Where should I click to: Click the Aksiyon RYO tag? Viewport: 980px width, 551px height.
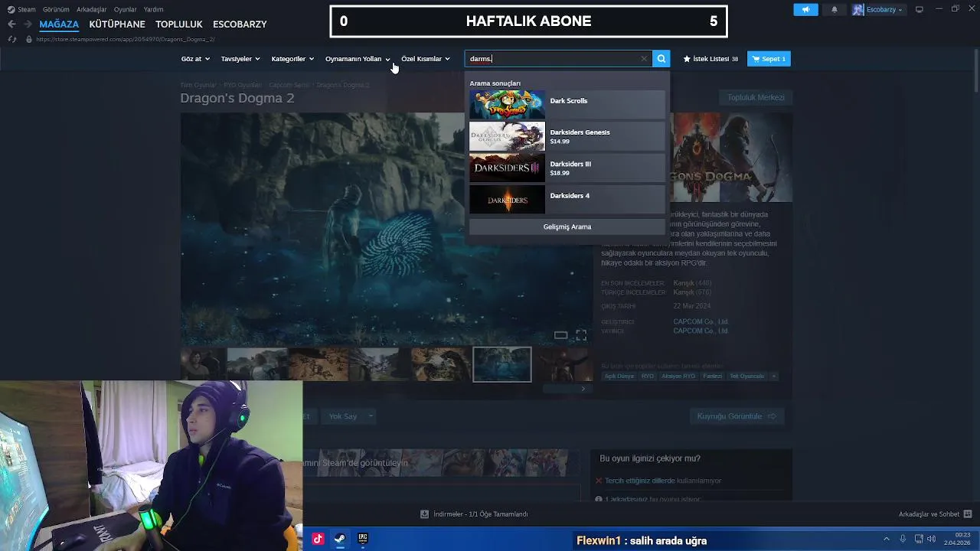(x=678, y=377)
